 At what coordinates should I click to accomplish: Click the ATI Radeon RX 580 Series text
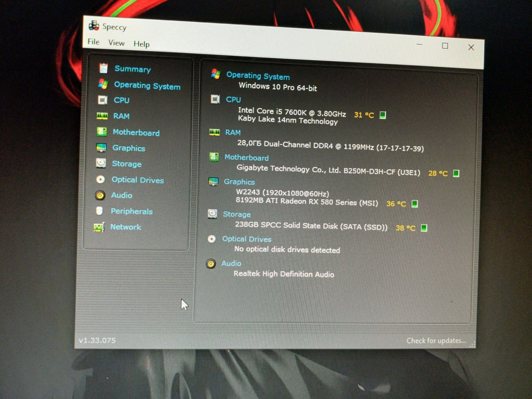[x=306, y=202]
